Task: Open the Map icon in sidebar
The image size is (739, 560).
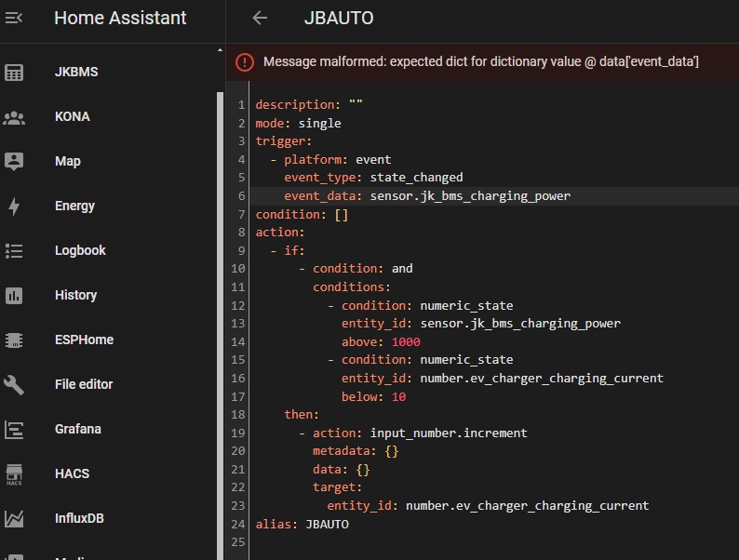Action: (14, 161)
